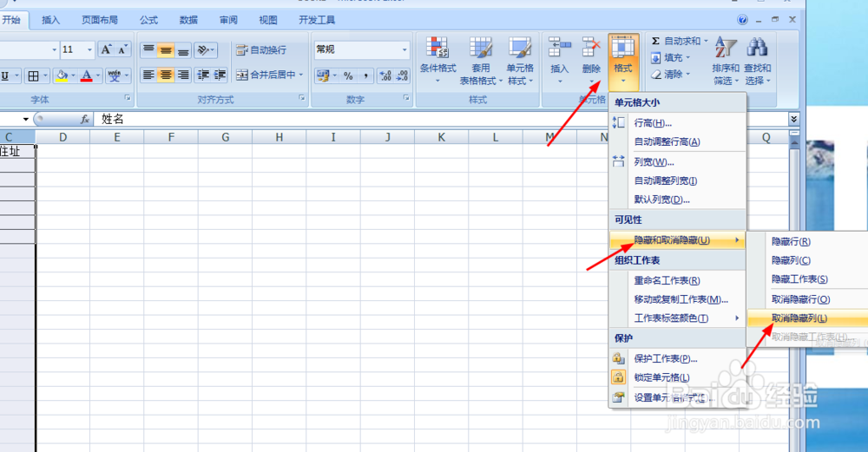Align text left
The image size is (868, 452).
point(148,75)
